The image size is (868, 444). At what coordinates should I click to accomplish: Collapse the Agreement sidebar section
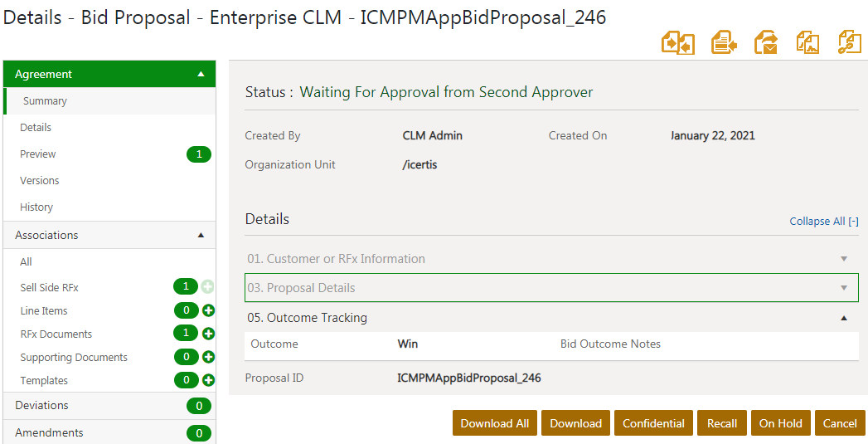201,74
